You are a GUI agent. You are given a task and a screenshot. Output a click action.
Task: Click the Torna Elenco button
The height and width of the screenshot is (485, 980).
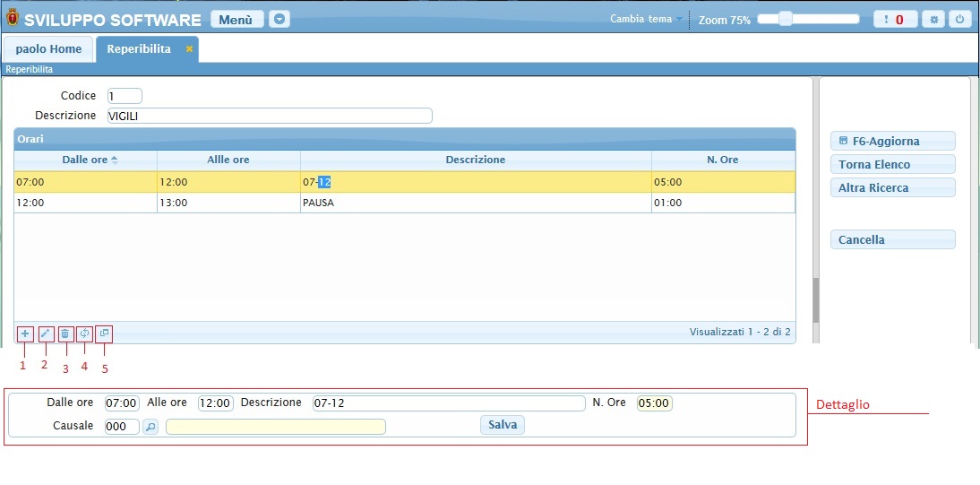892,164
